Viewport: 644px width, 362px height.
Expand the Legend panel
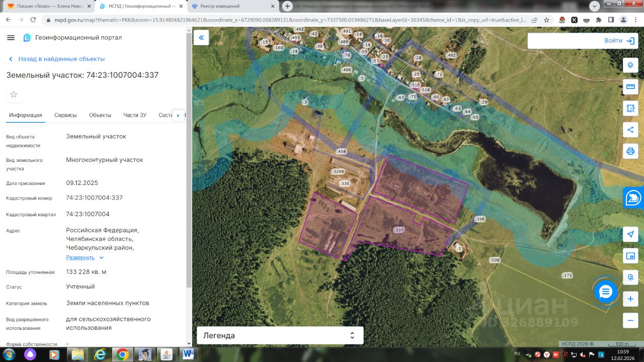[280, 335]
